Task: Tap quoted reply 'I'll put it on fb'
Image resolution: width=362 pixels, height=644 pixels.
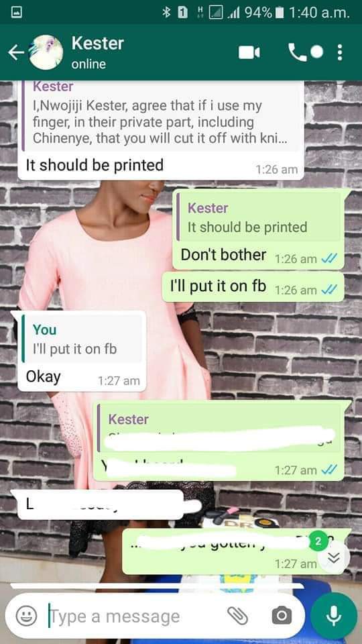Action: point(82,339)
